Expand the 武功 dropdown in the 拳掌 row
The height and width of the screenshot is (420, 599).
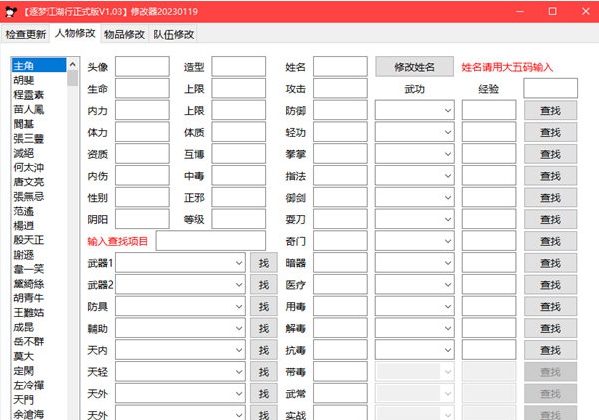pyautogui.click(x=415, y=154)
